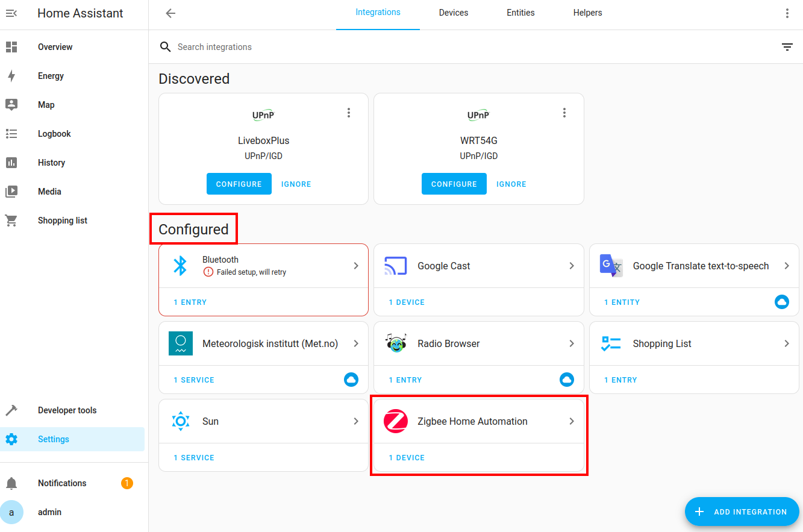This screenshot has height=532, width=803.
Task: Open the Helpers tab
Action: [x=587, y=12]
